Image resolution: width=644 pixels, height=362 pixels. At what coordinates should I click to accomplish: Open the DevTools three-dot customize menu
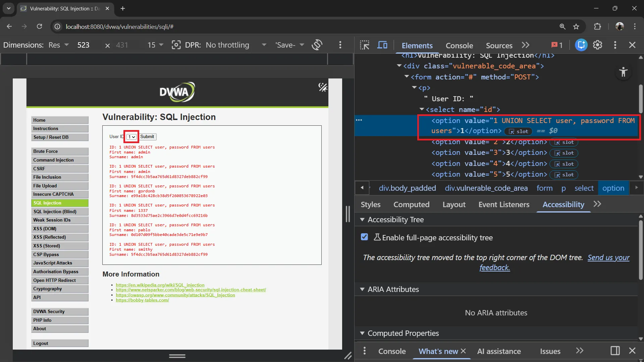(x=615, y=45)
